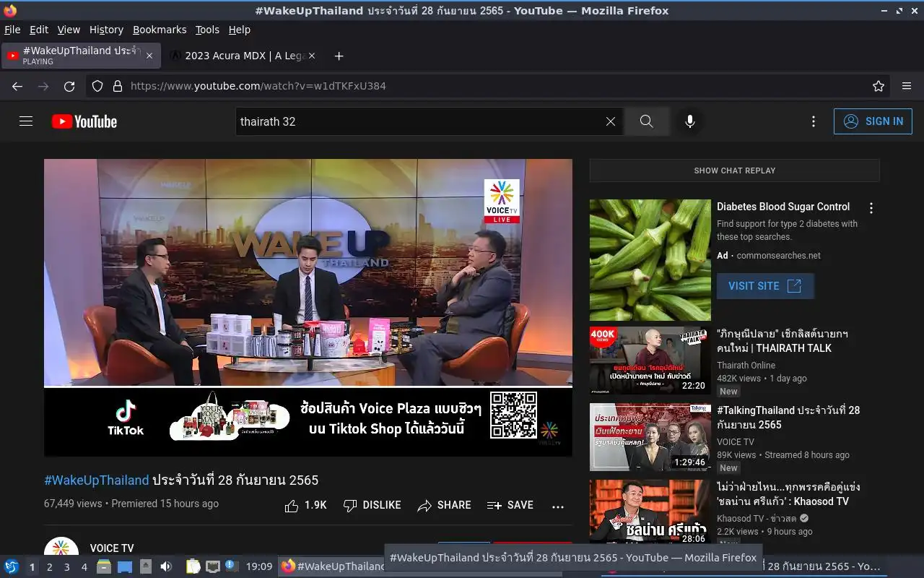The image size is (924, 578).
Task: Click SAVE to playlist button
Action: (x=510, y=506)
